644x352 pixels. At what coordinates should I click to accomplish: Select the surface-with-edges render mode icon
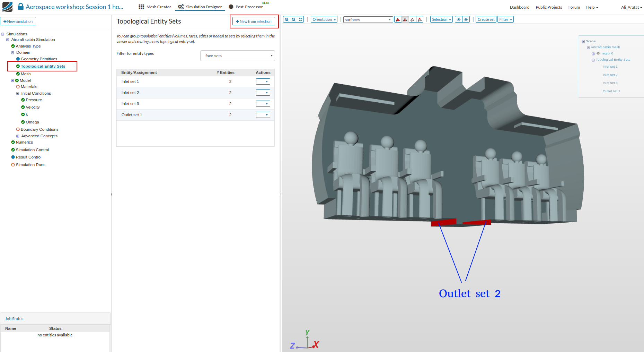[x=405, y=20]
